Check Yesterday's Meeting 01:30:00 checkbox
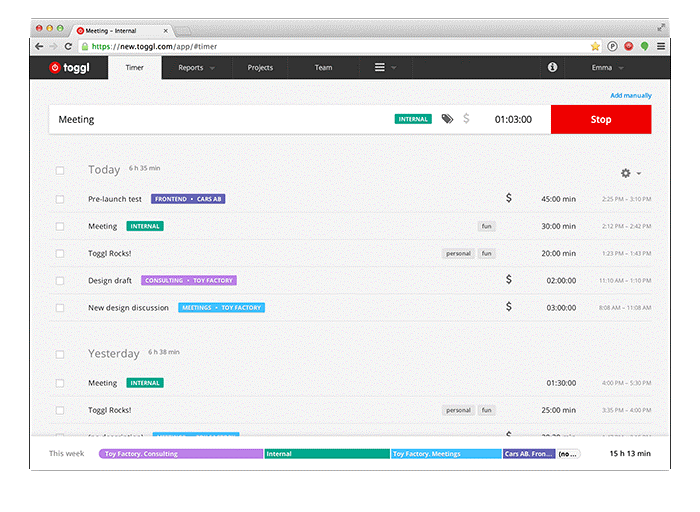The image size is (700, 512). tap(60, 383)
